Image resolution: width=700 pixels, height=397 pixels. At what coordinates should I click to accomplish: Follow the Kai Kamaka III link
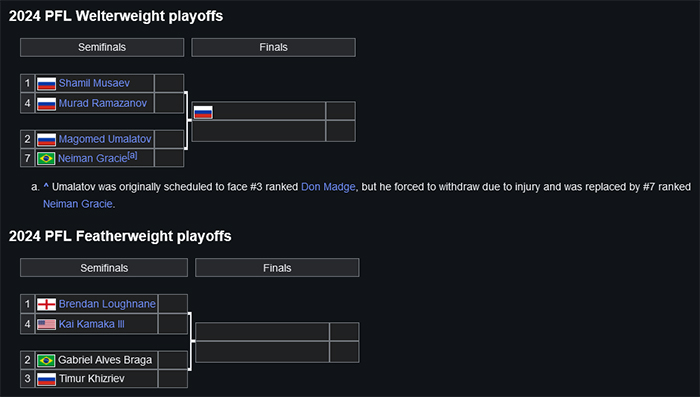(x=92, y=324)
